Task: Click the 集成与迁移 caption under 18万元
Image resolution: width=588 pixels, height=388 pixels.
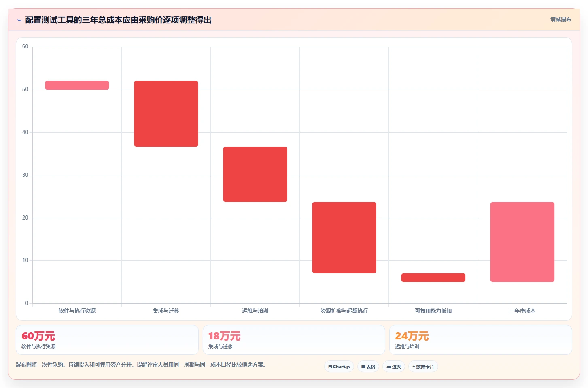Action: tap(221, 347)
